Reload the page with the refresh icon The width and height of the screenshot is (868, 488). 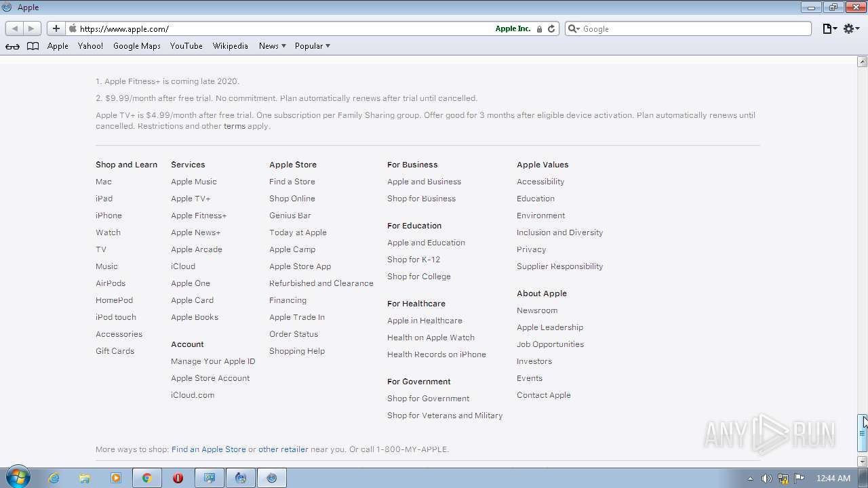(551, 28)
